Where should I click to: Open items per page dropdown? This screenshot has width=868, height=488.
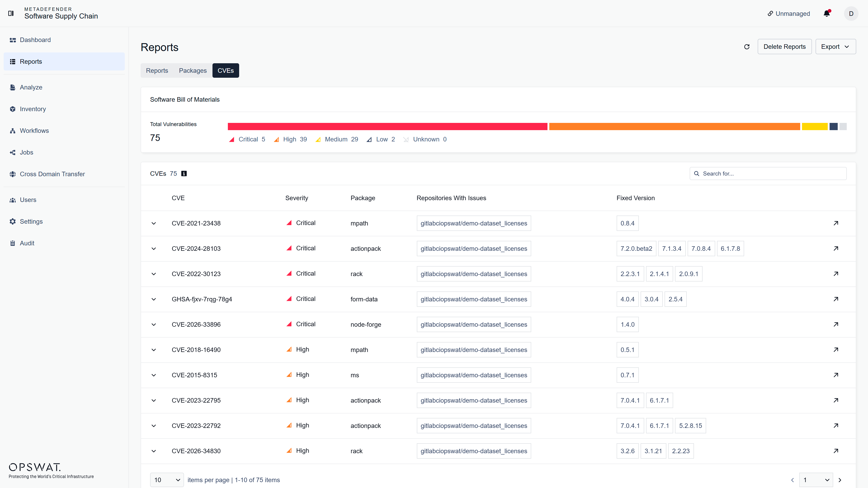167,480
